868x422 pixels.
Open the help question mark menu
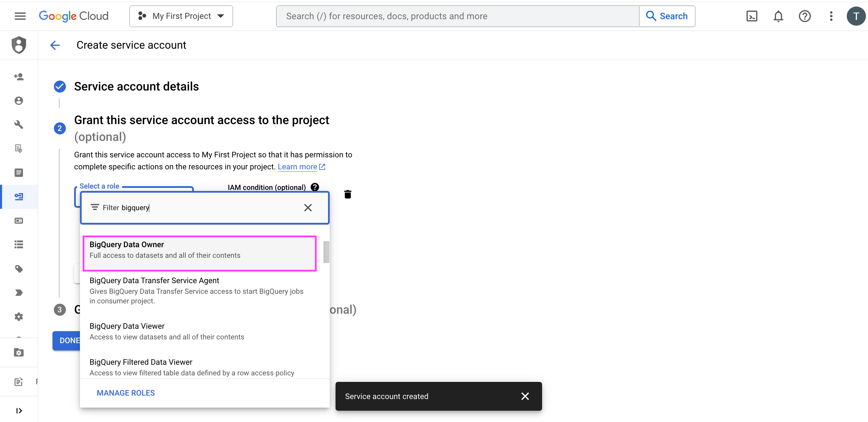[x=805, y=16]
